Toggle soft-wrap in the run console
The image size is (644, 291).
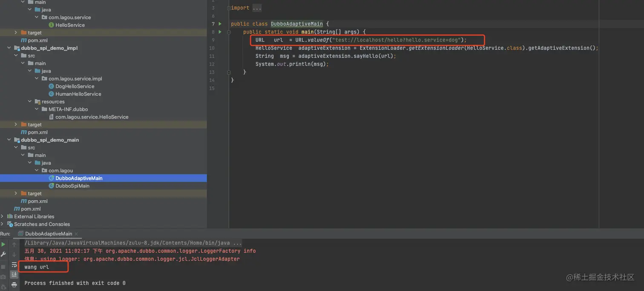click(14, 265)
